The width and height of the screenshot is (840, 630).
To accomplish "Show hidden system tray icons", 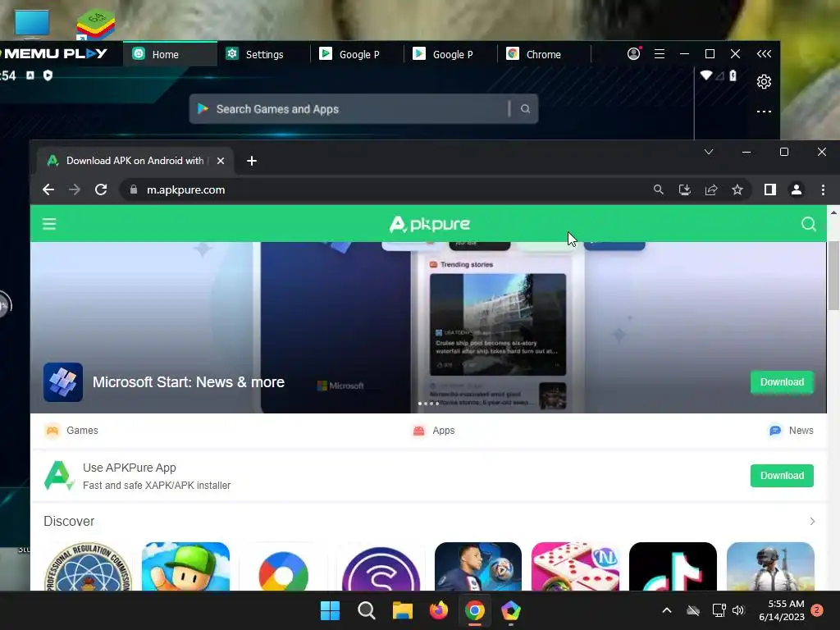I will pos(667,610).
